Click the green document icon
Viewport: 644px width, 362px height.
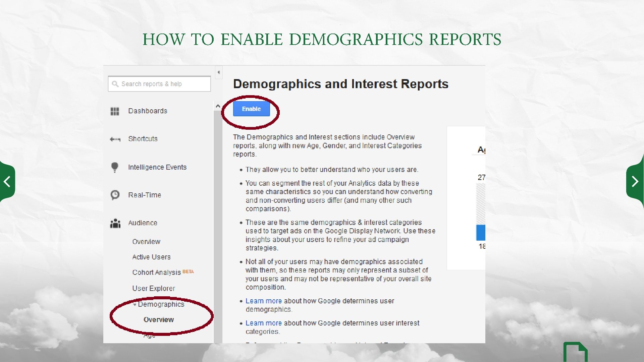pyautogui.click(x=575, y=353)
